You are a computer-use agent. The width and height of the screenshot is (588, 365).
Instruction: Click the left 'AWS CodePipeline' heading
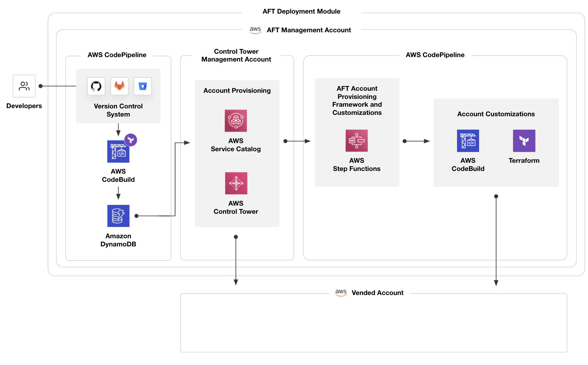click(117, 55)
